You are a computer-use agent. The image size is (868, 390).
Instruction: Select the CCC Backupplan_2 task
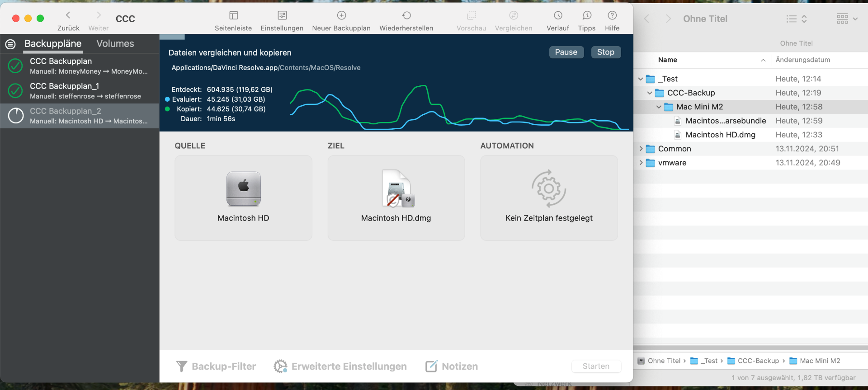(80, 116)
